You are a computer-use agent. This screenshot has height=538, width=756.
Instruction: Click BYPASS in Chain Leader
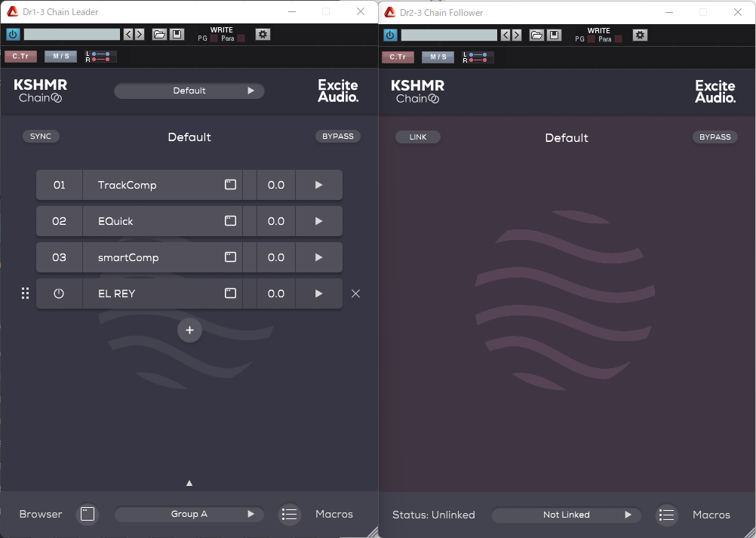point(337,137)
